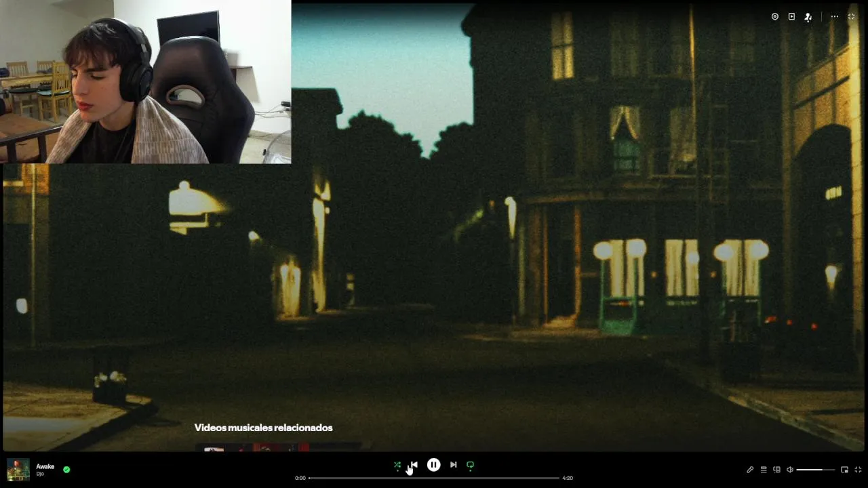This screenshot has width=868, height=488.
Task: Connect to a device
Action: pyautogui.click(x=777, y=470)
